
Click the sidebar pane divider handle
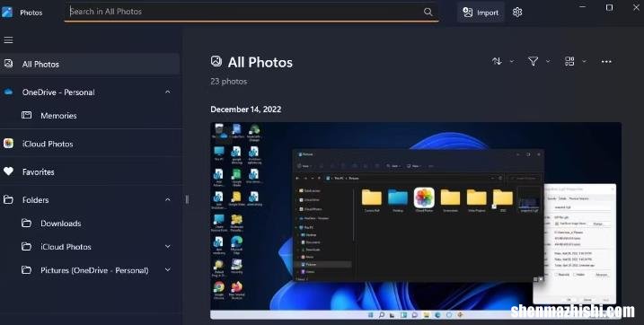(188, 199)
